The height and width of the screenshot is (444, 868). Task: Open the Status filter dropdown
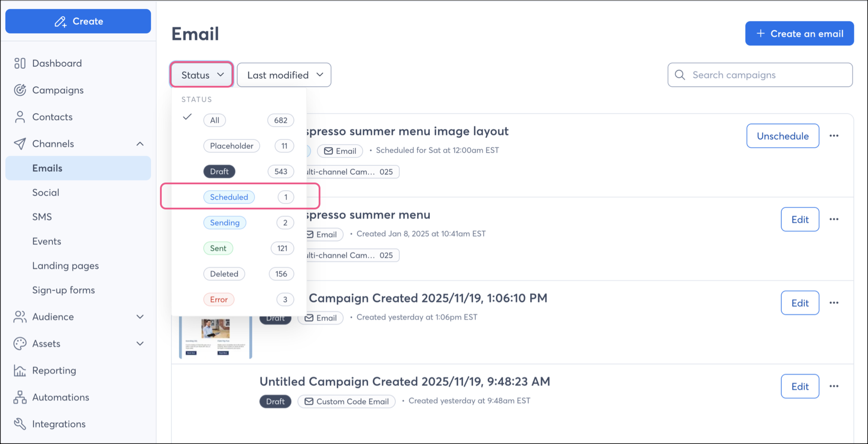pos(201,75)
